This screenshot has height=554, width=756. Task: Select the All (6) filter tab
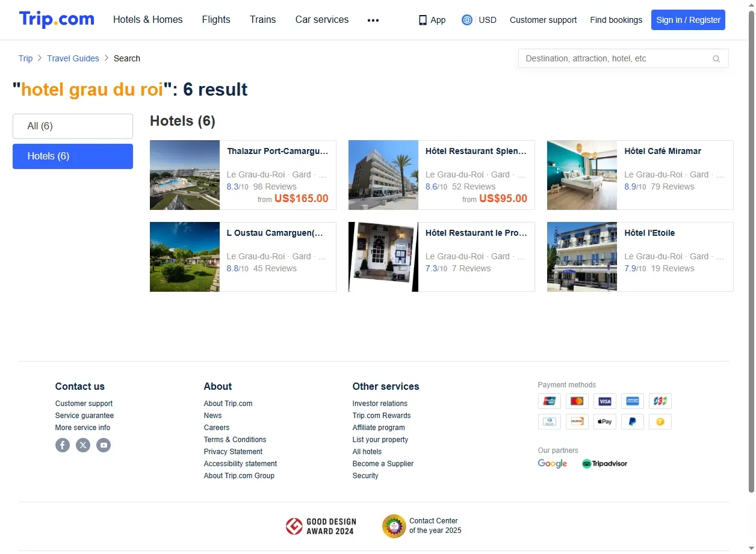73,126
